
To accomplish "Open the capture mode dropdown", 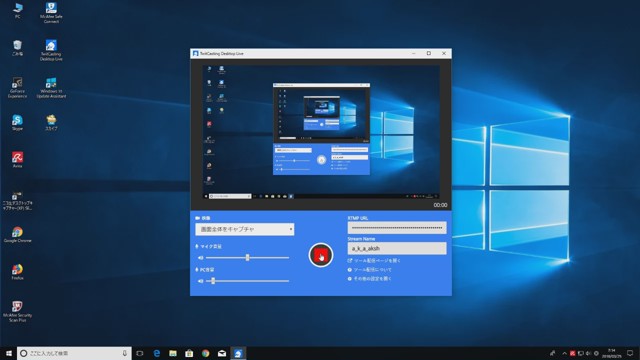I will (244, 229).
